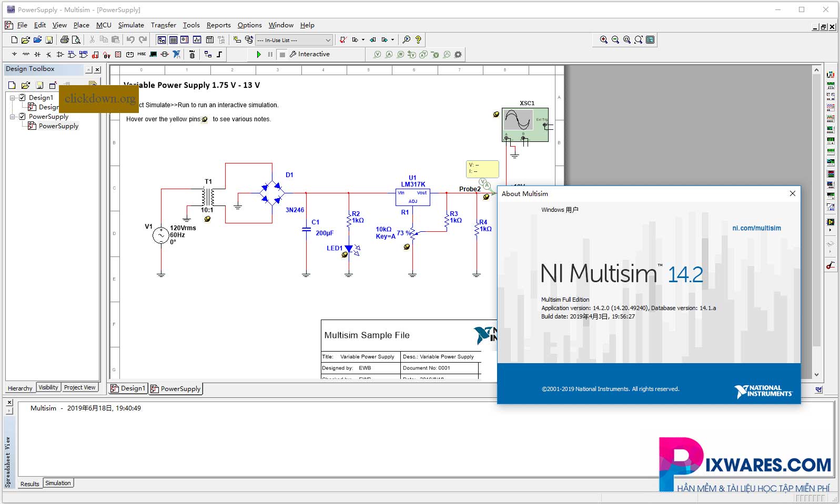Click the probe settings gear icon
Image resolution: width=840 pixels, height=504 pixels.
click(458, 54)
